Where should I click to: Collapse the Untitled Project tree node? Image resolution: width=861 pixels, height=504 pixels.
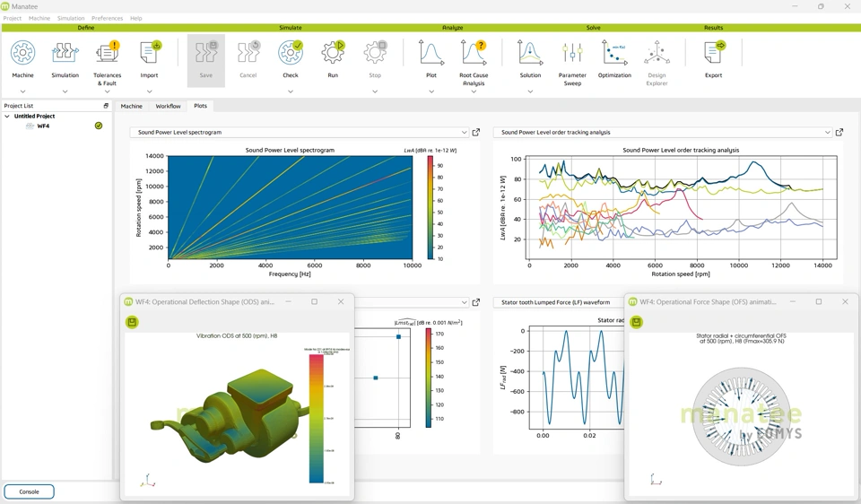pyautogui.click(x=7, y=117)
